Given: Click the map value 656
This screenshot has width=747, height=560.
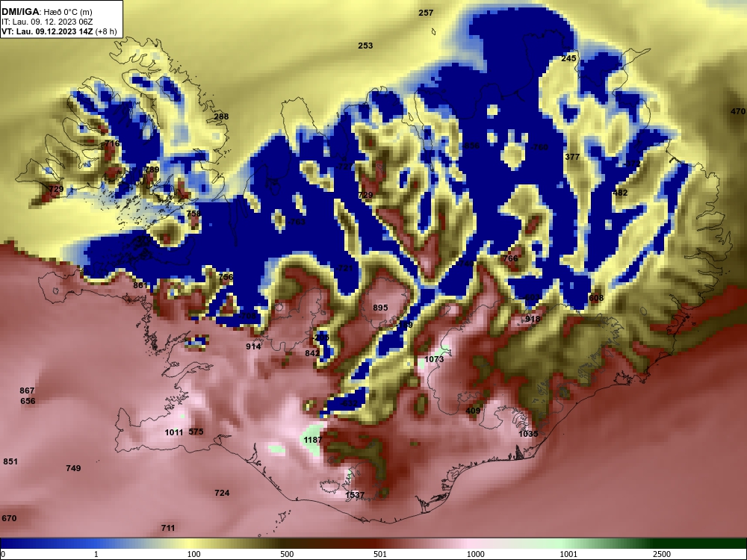Looking at the screenshot, I should [28, 401].
